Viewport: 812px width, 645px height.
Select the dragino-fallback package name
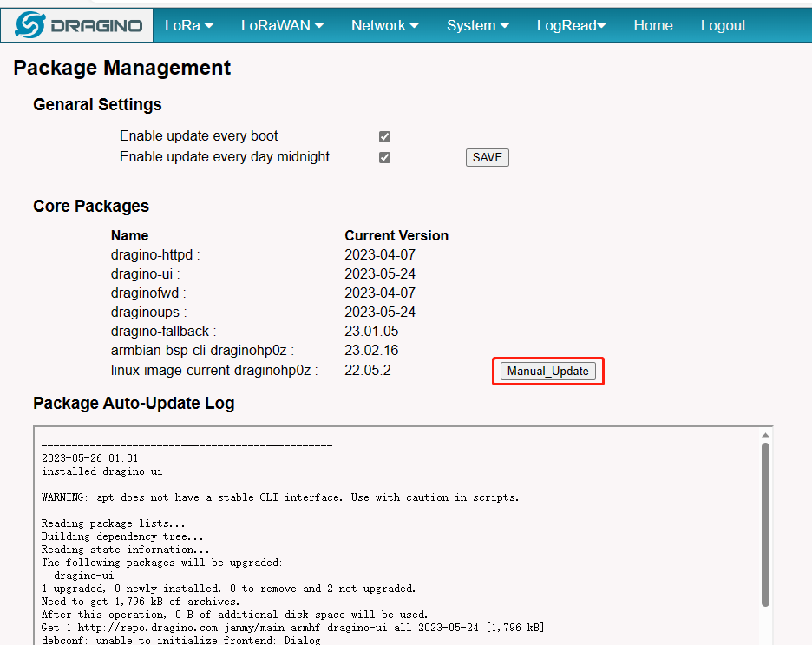164,332
